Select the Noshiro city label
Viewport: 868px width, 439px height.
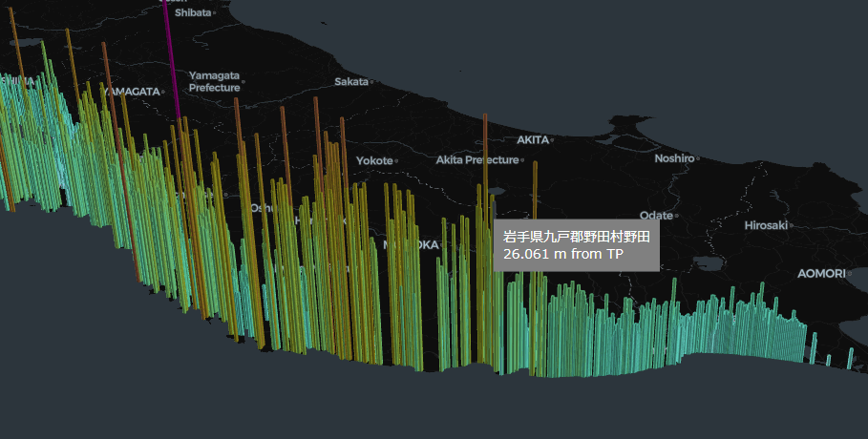[x=674, y=158]
